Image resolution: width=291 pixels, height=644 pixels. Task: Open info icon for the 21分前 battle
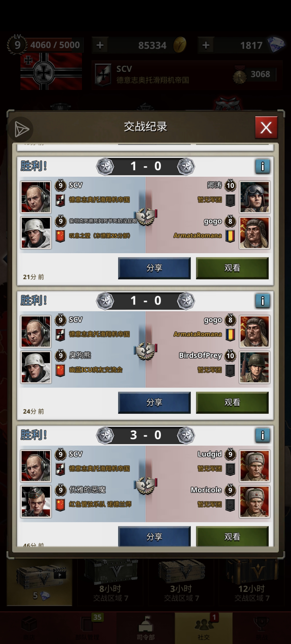pos(262,166)
